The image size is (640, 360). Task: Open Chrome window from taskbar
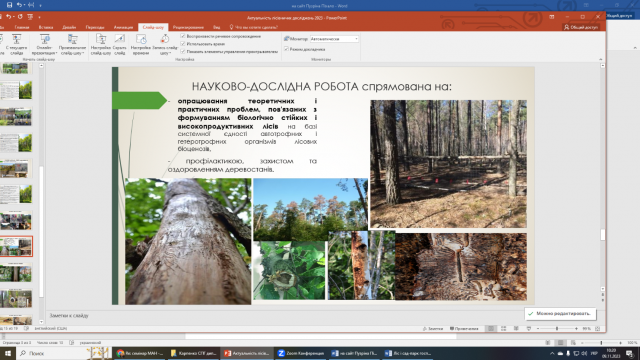point(140,353)
